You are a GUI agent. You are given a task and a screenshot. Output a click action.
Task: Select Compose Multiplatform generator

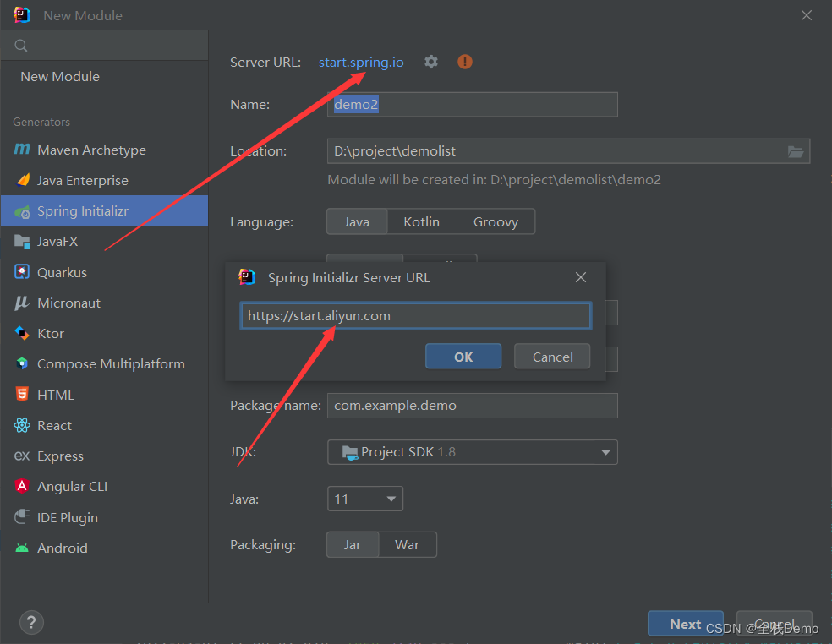[104, 364]
